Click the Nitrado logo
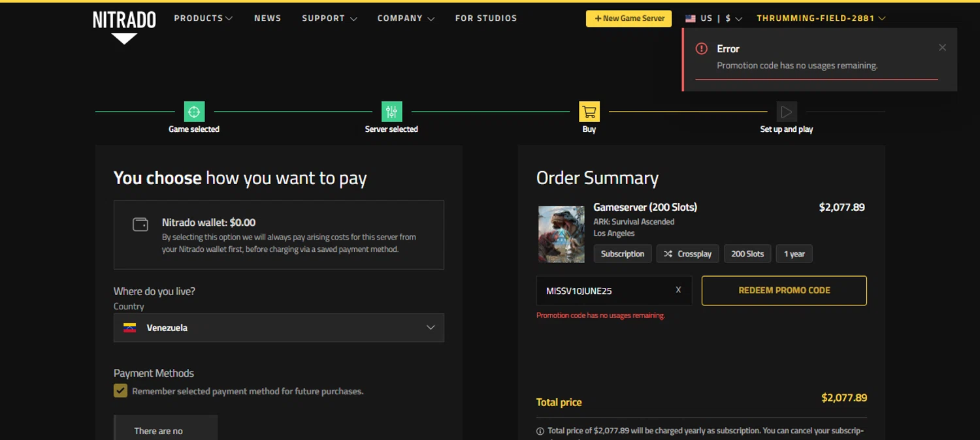Image resolution: width=980 pixels, height=440 pixels. pyautogui.click(x=124, y=26)
